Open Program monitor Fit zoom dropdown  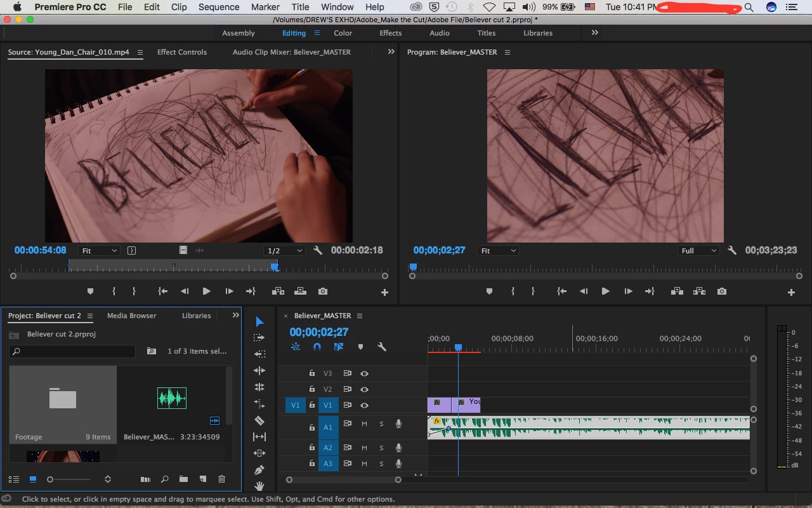click(x=498, y=251)
